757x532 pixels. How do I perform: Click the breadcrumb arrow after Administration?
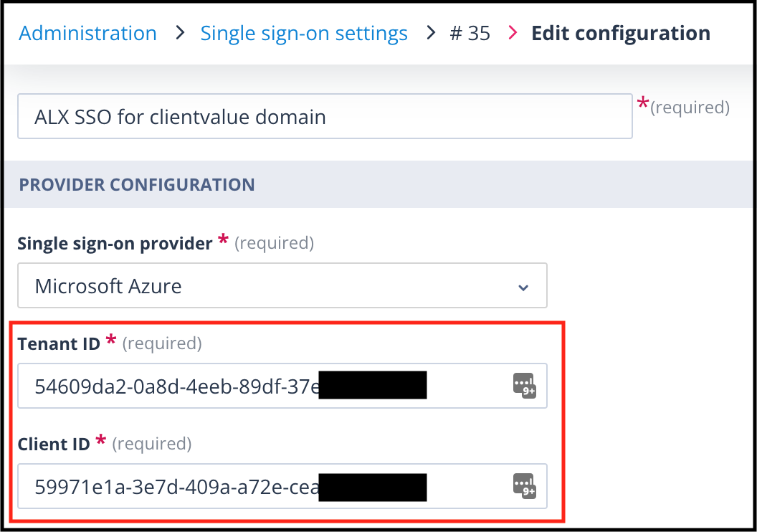tap(180, 33)
